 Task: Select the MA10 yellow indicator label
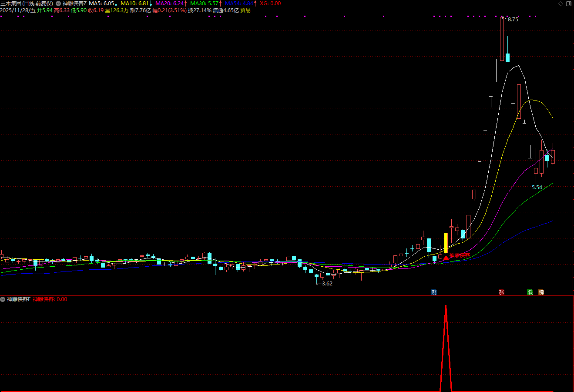click(135, 3)
